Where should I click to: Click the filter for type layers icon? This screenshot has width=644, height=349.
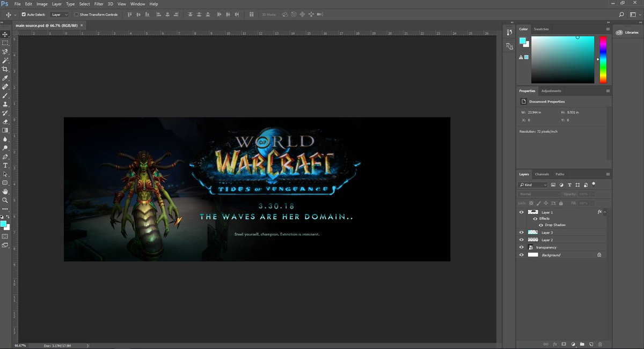[569, 185]
